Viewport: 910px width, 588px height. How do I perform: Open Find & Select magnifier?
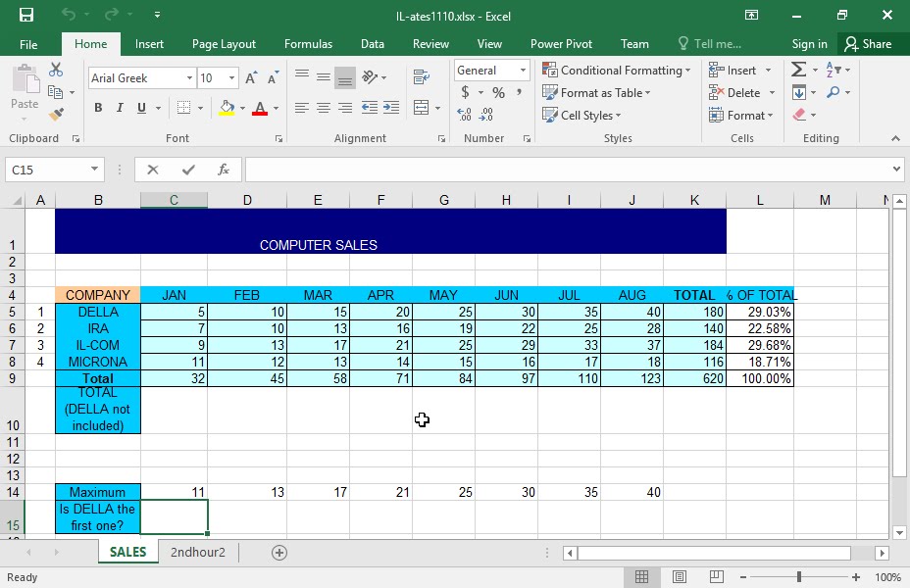834,92
